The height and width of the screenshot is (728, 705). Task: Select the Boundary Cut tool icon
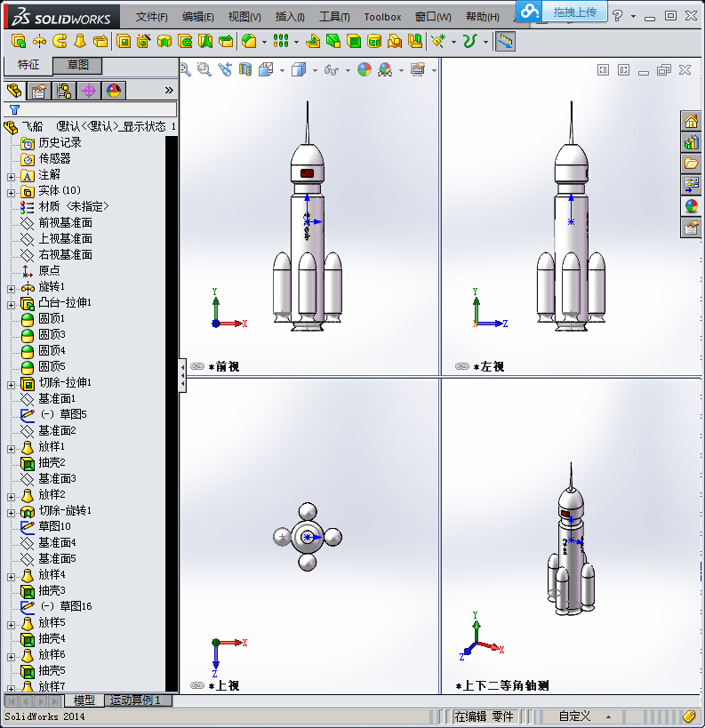tap(226, 41)
